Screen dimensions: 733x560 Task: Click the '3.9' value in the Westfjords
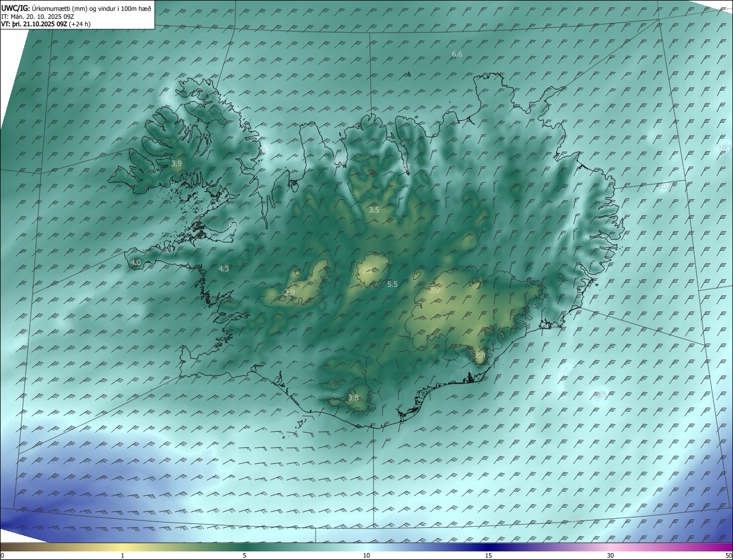(176, 163)
